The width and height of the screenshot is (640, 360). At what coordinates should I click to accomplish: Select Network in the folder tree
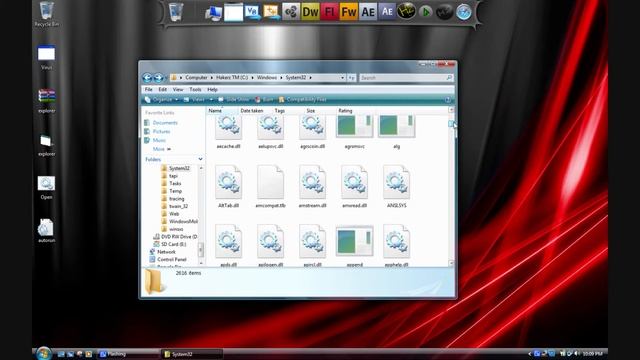(162, 252)
